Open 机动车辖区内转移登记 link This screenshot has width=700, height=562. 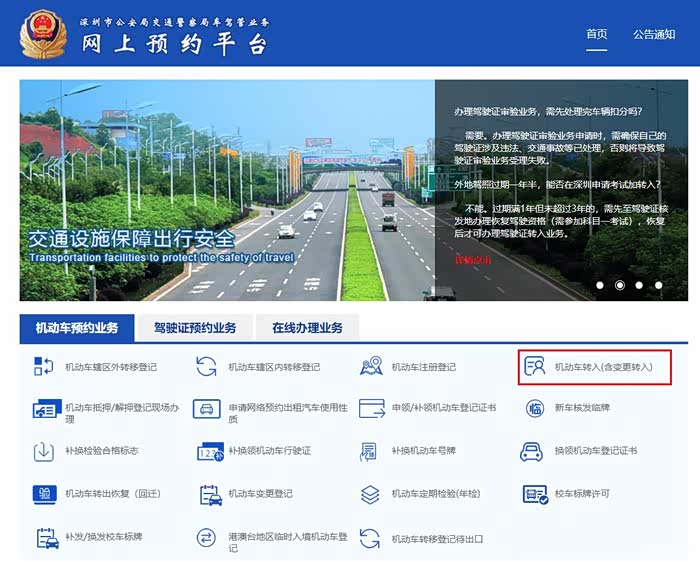click(x=274, y=367)
